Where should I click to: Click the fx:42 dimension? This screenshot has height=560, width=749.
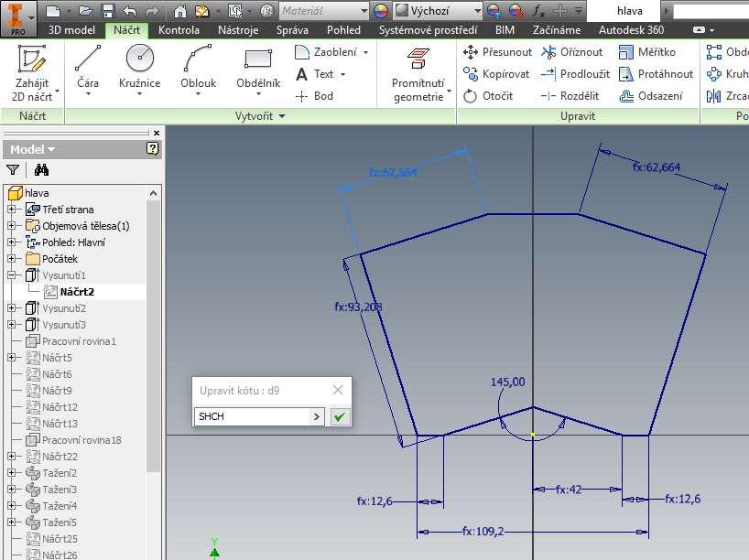569,490
